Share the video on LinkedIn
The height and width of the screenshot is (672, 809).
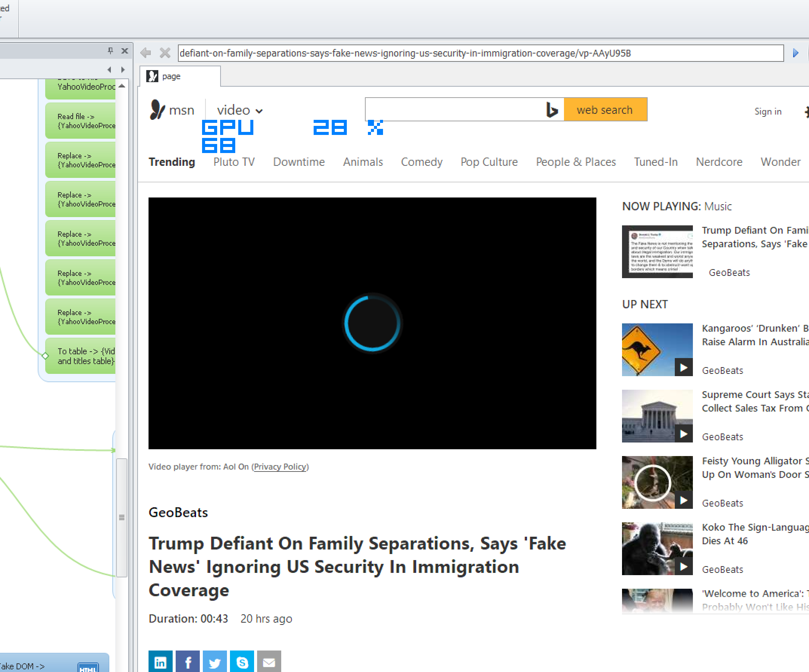tap(160, 661)
